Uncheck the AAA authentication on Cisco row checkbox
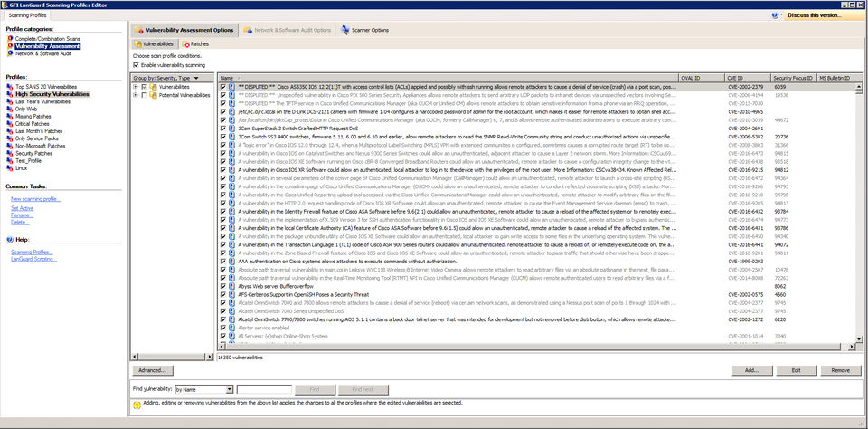Screen dimensions: 868x429 tap(223, 261)
